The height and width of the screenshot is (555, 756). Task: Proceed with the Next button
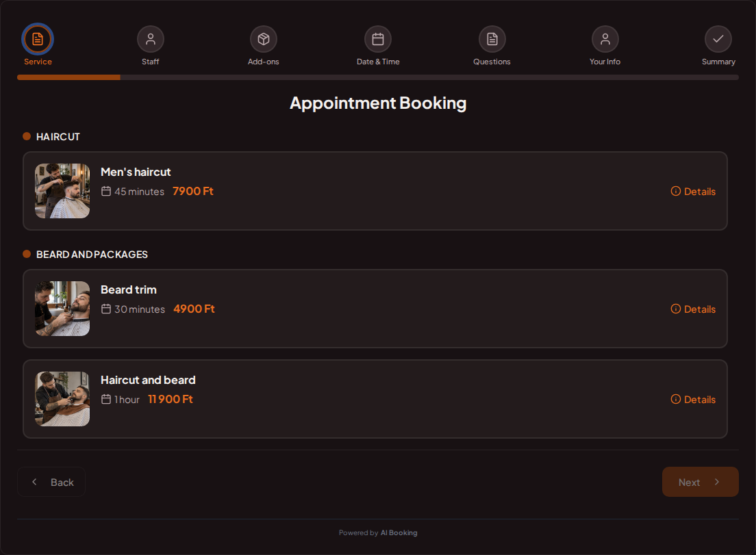click(x=700, y=482)
